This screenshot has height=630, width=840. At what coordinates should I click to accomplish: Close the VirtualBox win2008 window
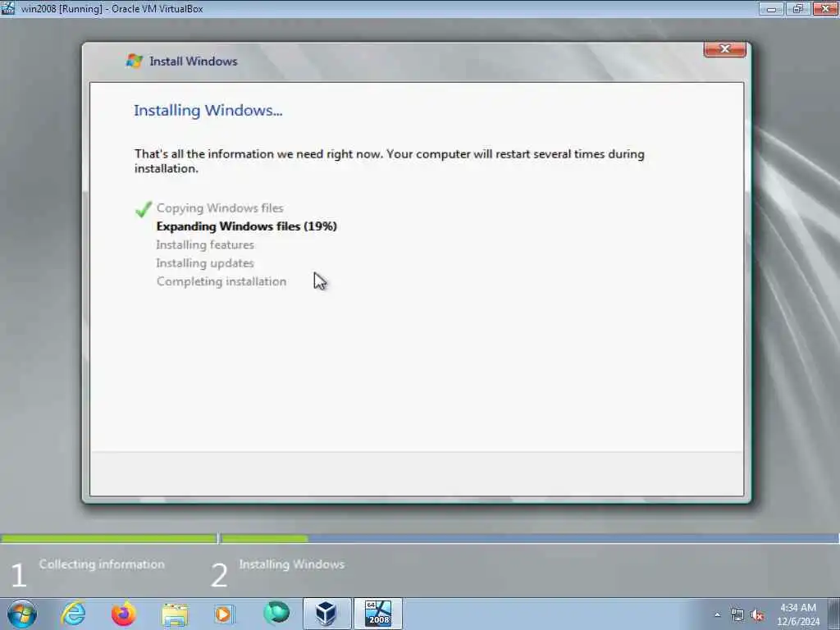[x=825, y=8]
